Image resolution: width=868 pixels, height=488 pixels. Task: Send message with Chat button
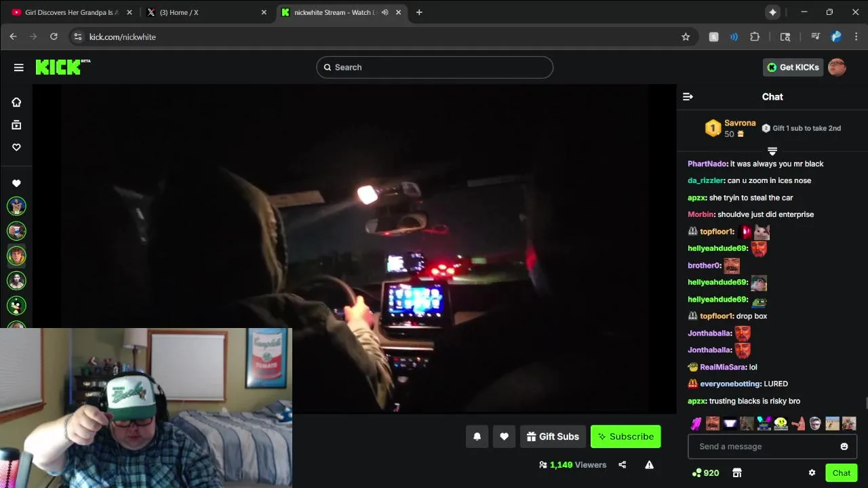[841, 473]
